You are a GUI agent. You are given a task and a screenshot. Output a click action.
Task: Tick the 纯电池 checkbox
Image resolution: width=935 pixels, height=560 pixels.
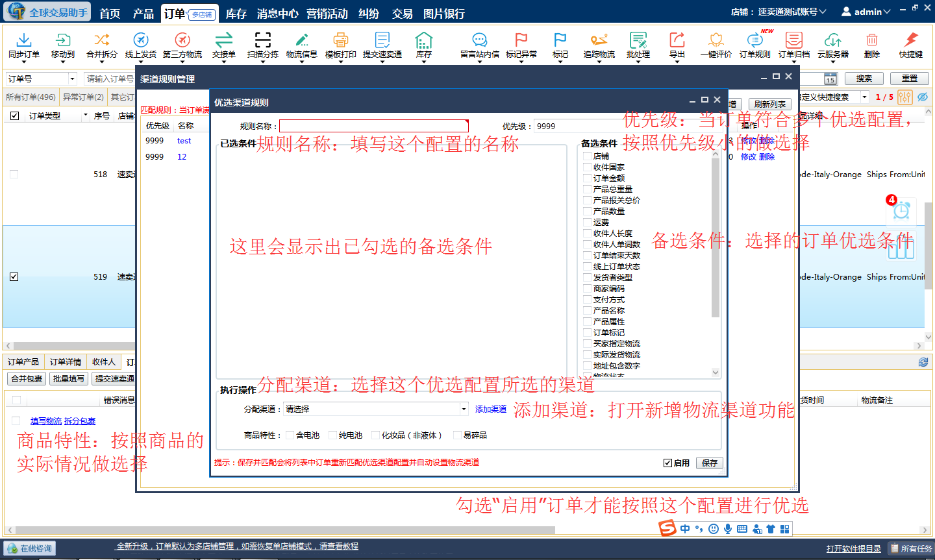333,435
